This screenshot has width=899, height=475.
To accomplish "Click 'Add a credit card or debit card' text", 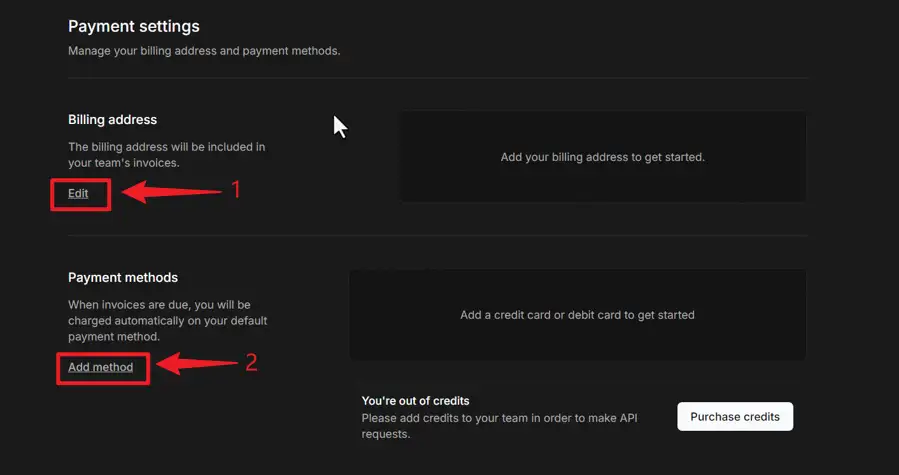I will click(577, 315).
